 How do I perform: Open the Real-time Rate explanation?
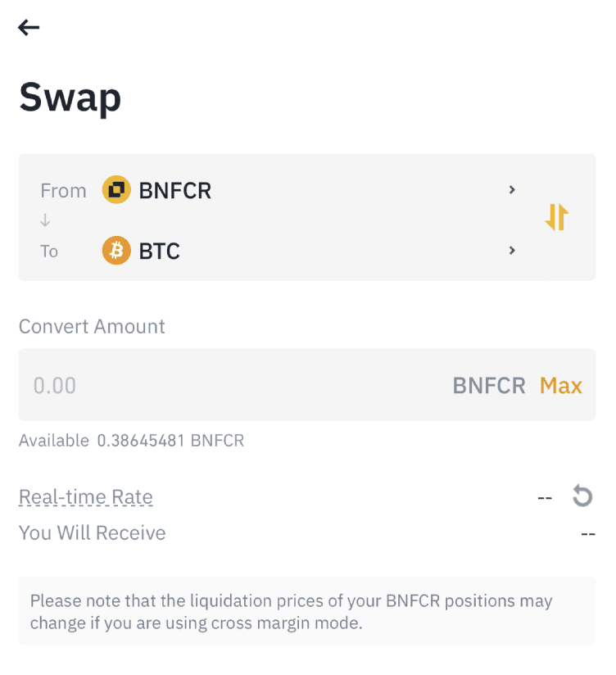point(86,497)
